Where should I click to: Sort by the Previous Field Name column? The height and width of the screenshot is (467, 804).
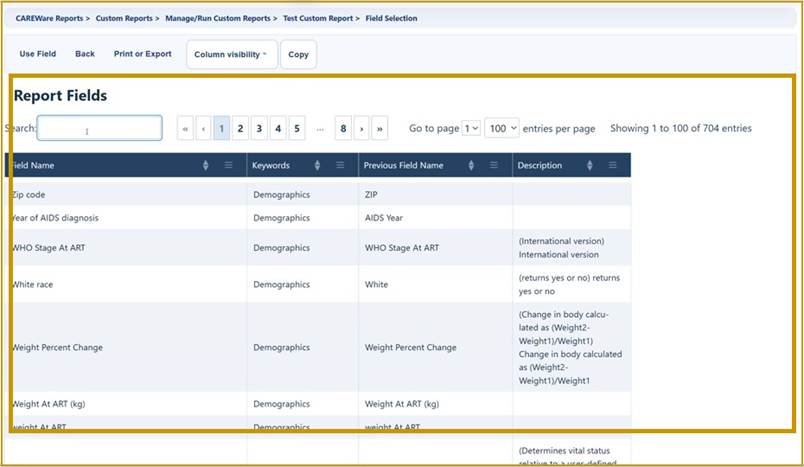tap(471, 165)
